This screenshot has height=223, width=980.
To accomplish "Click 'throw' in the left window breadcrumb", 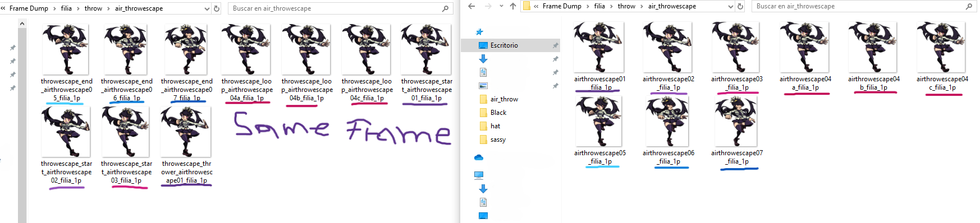I will tap(93, 8).
